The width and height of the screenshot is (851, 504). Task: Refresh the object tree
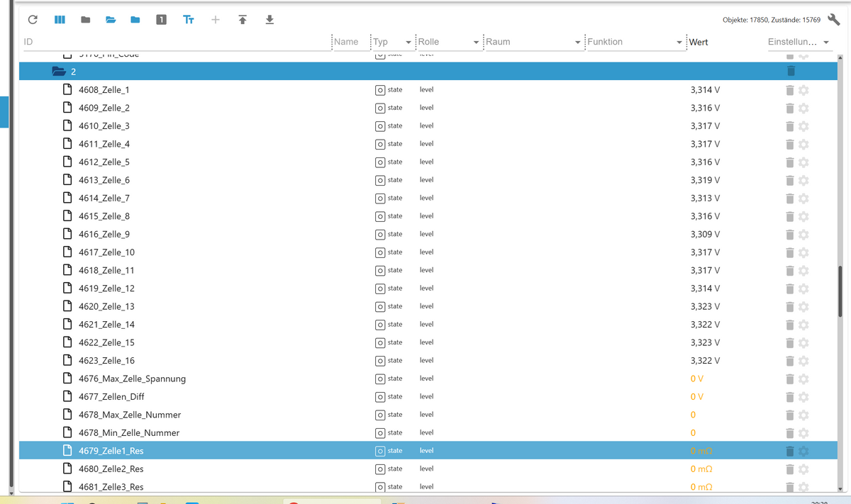(33, 20)
